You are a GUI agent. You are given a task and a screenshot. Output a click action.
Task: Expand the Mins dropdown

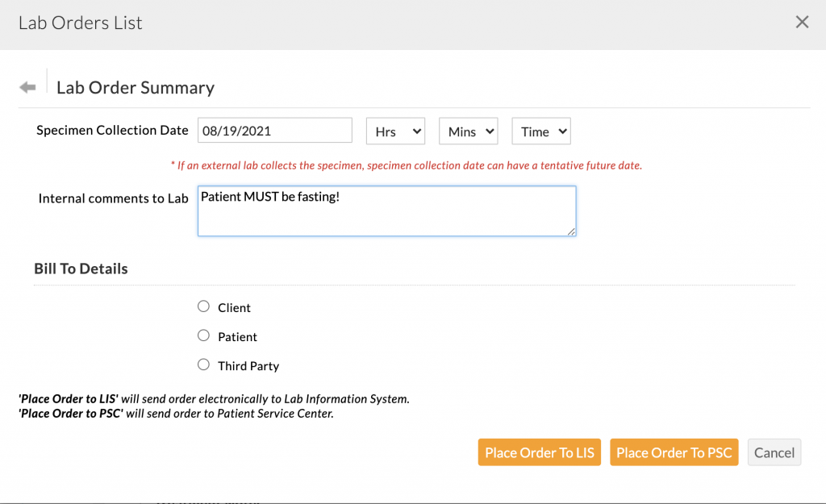point(468,131)
